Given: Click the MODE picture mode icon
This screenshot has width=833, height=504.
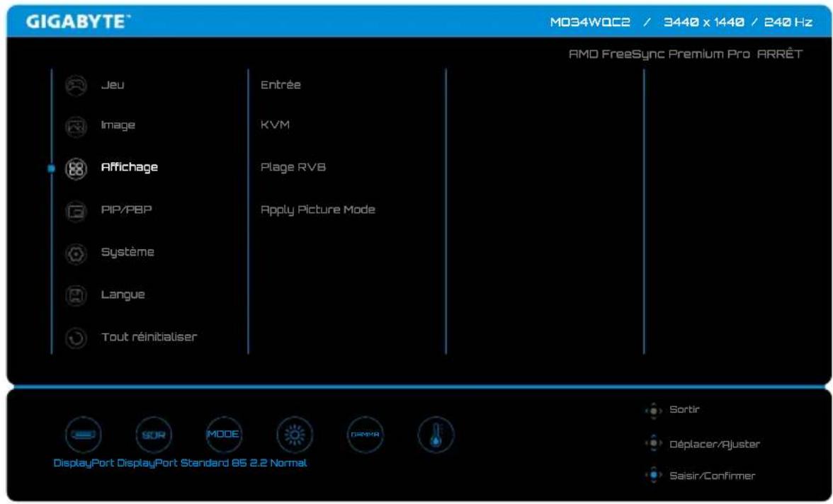Looking at the screenshot, I should coord(224,435).
